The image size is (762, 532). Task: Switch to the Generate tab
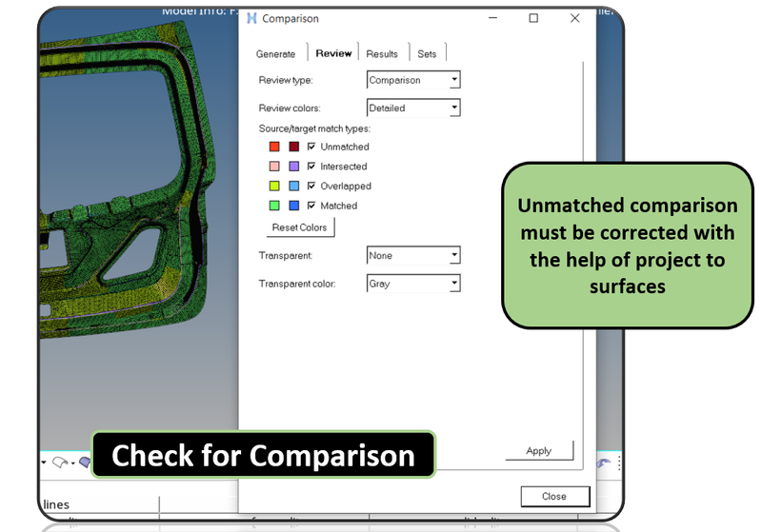click(x=275, y=54)
